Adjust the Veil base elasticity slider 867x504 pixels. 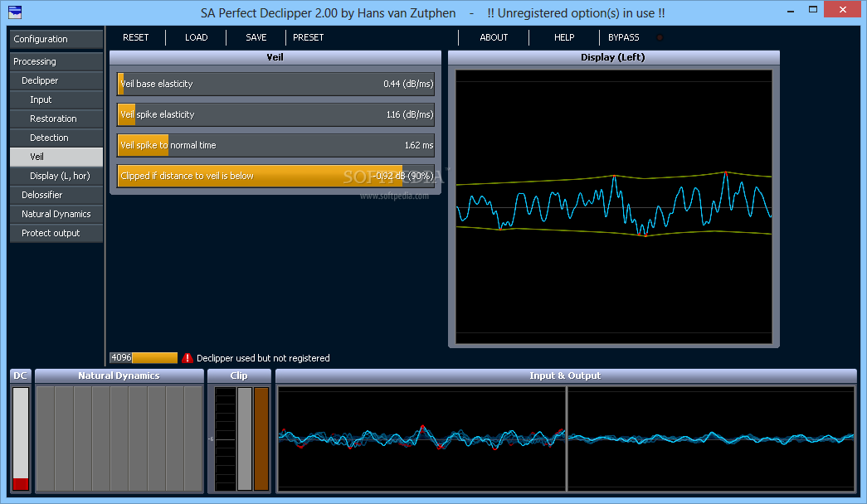(x=275, y=84)
